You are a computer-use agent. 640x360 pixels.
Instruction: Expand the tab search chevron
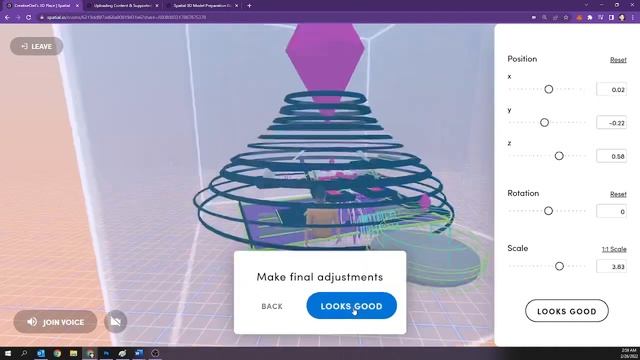586,5
